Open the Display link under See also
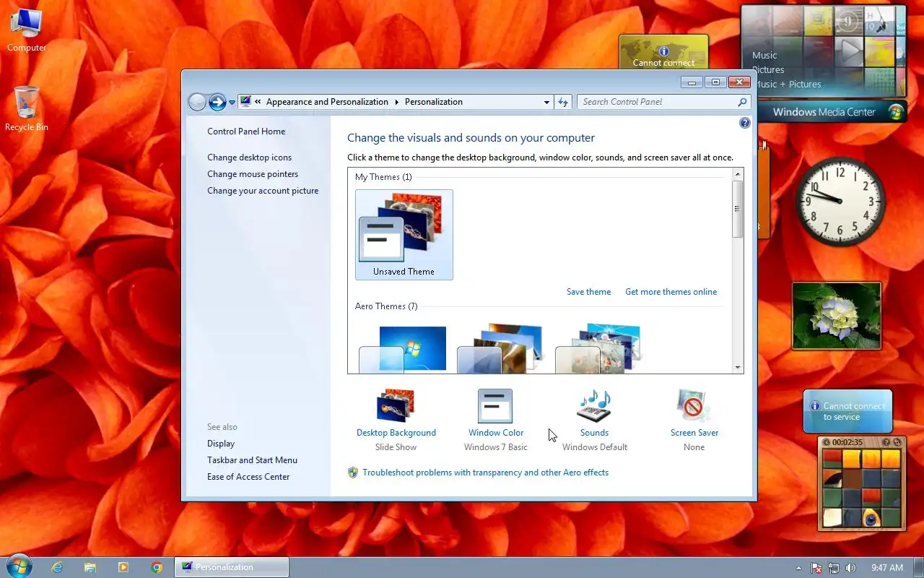Image resolution: width=924 pixels, height=578 pixels. 221,444
